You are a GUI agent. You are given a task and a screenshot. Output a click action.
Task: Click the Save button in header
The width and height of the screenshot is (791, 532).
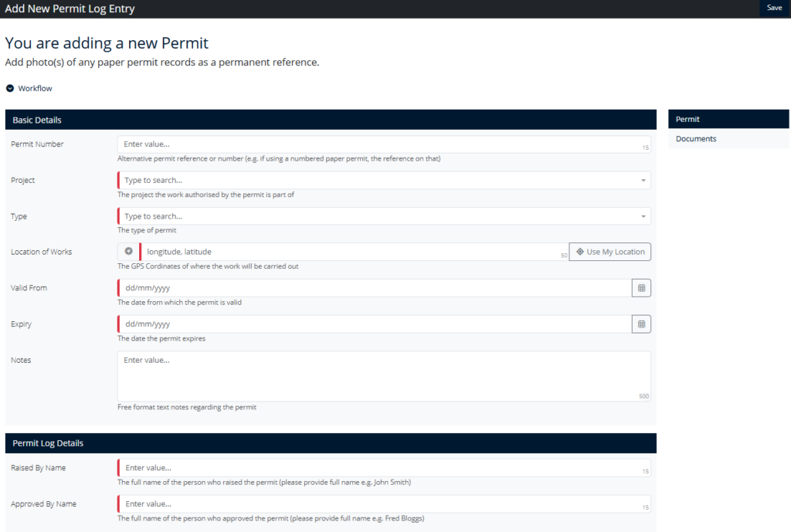[774, 8]
